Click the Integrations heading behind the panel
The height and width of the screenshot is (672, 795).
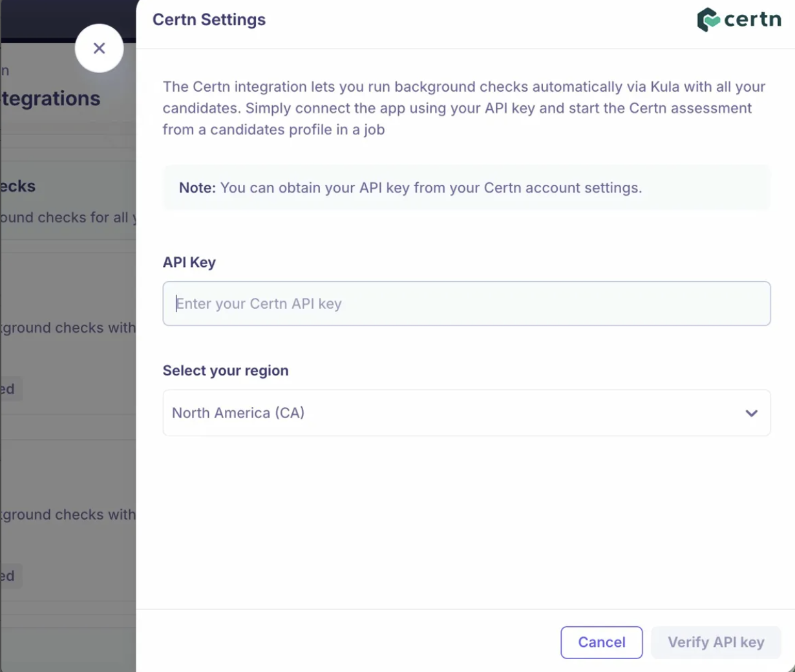coord(52,99)
